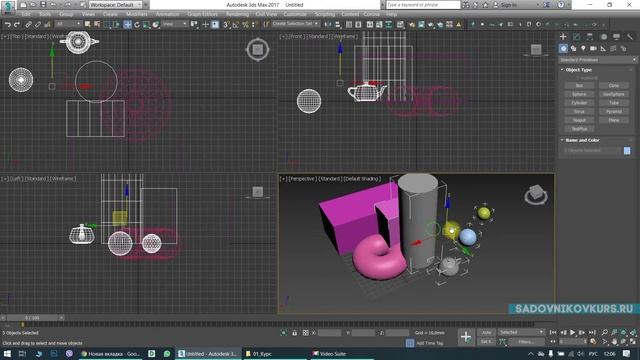Click the object color swatch in Name and Color
This screenshot has width=640, height=360.
pyautogui.click(x=627, y=151)
